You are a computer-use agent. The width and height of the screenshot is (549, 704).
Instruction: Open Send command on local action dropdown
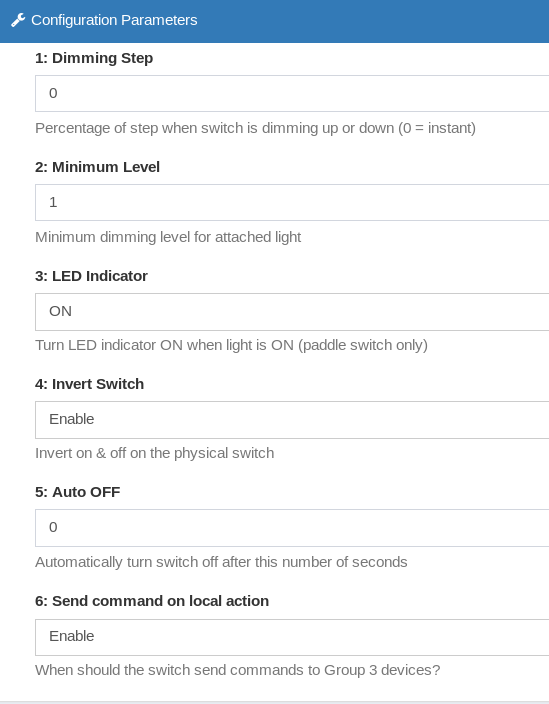292,637
